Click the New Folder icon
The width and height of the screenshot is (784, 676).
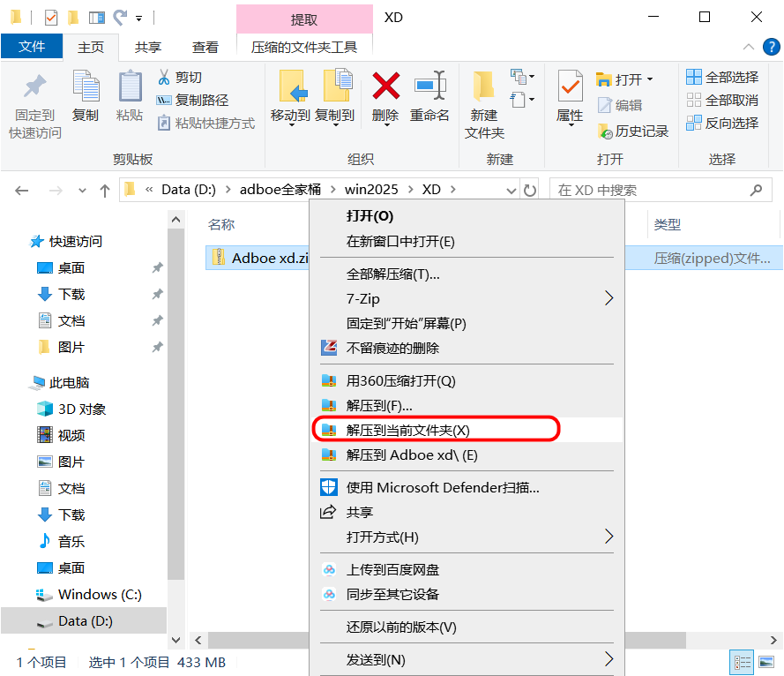pos(483,86)
